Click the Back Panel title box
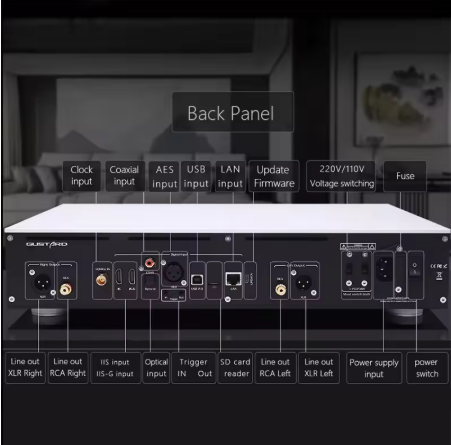Viewport: 451px width, 445px height. [x=233, y=112]
